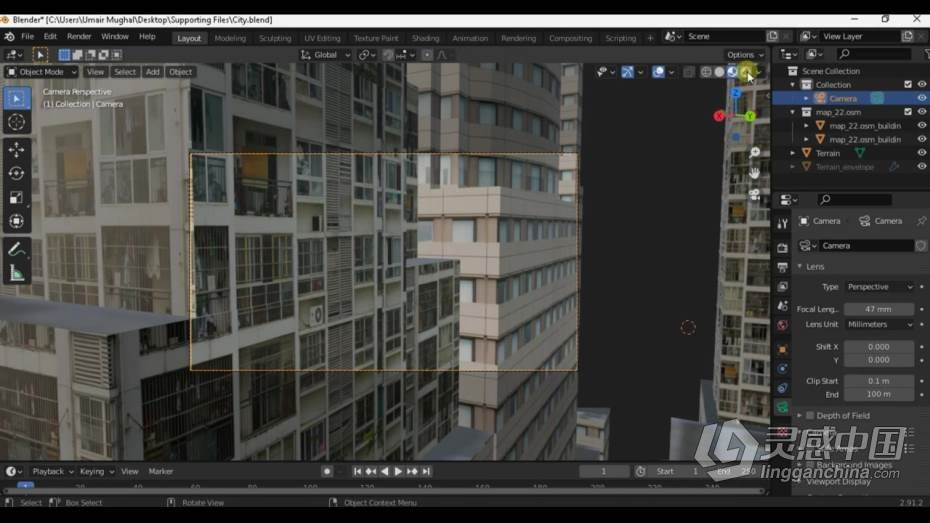The height and width of the screenshot is (523, 930).
Task: Open the Edit menu
Action: point(50,37)
